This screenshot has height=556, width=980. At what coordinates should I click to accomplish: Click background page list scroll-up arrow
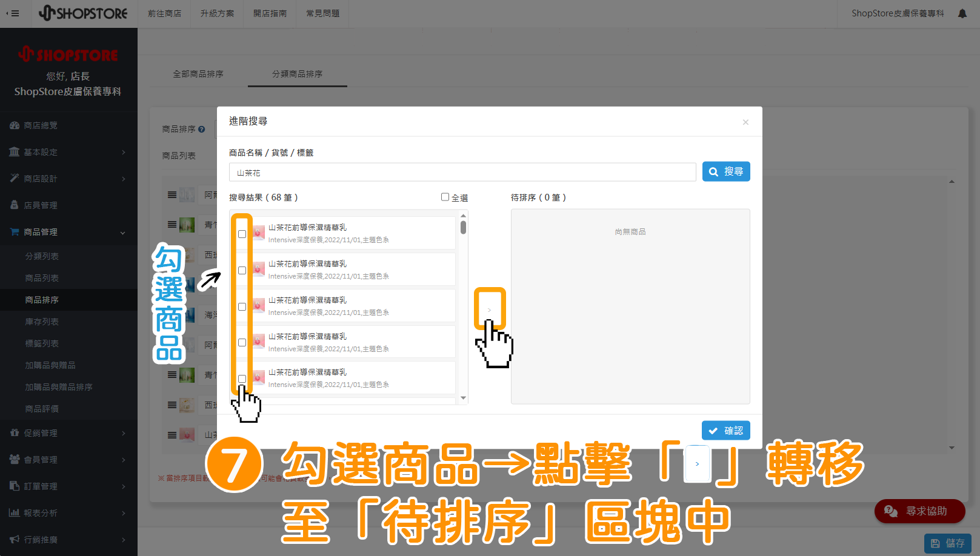pos(952,182)
